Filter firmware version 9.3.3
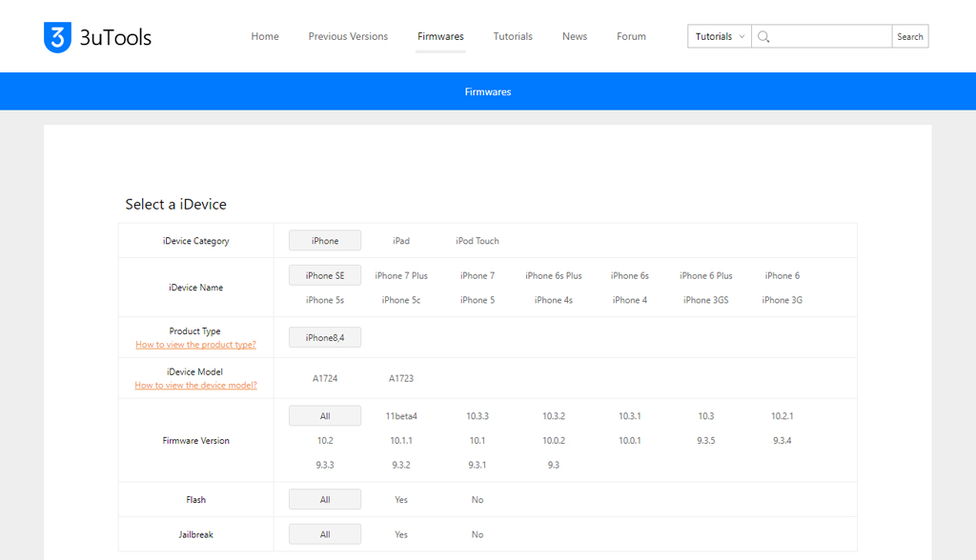This screenshot has width=976, height=560. (325, 465)
